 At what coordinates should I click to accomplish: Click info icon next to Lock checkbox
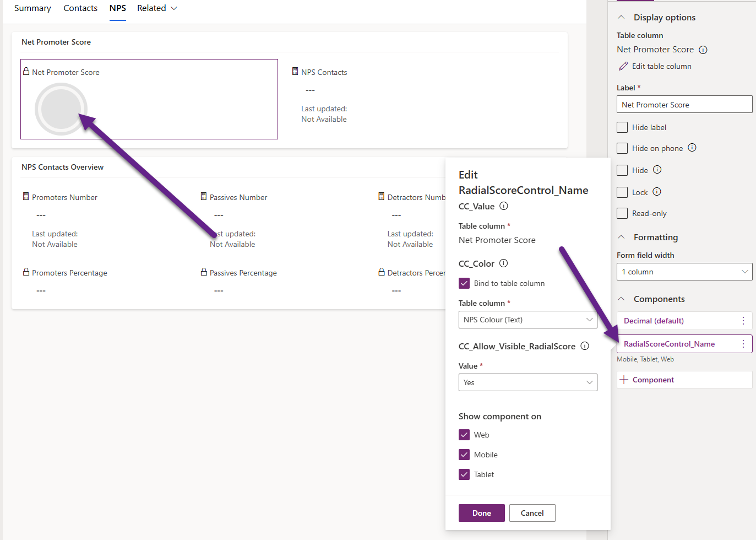click(x=657, y=192)
